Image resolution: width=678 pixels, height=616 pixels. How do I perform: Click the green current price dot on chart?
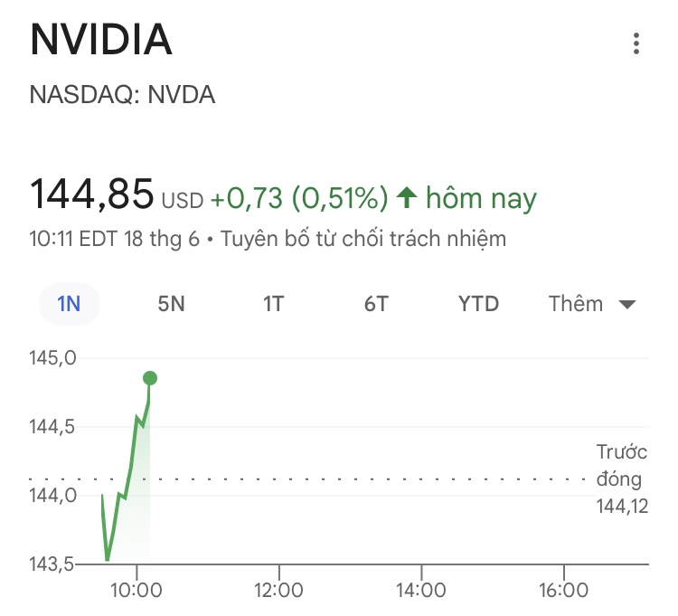149,378
